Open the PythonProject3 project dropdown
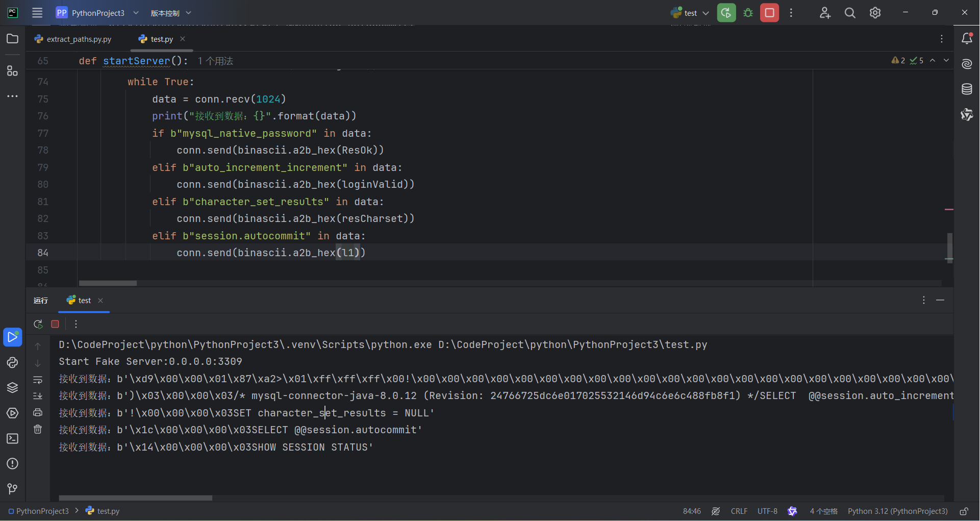Viewport: 980px width, 521px height. pos(97,13)
